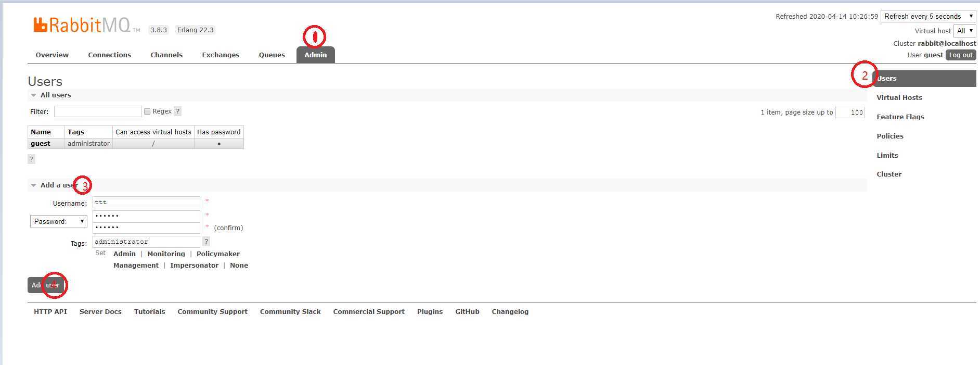Click the Erlang 22.3 label
980x365 pixels.
[x=195, y=30]
